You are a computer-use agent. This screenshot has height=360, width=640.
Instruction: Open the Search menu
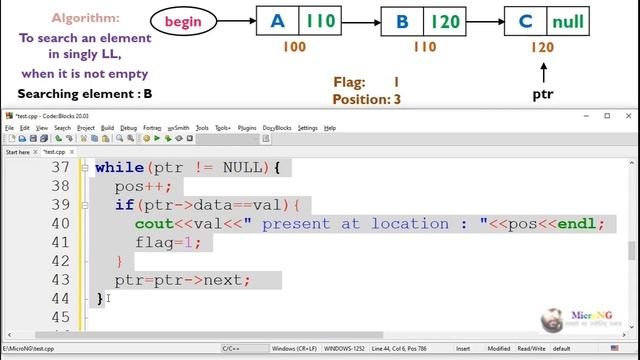tap(62, 128)
